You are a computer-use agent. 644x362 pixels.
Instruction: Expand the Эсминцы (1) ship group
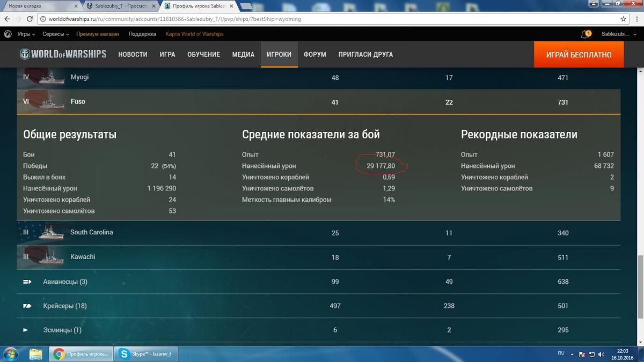[319, 330]
